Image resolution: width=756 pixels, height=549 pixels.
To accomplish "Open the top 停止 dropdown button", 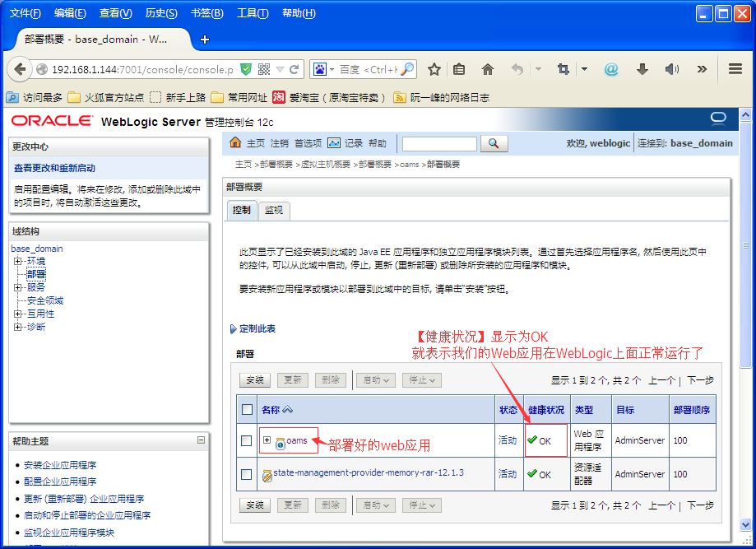I will [x=422, y=380].
